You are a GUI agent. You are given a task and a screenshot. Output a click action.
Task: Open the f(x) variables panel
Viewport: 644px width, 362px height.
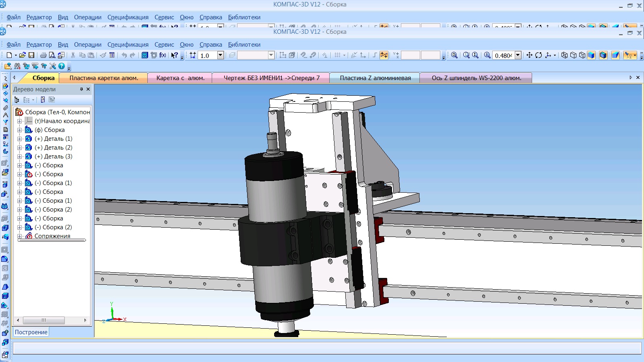pyautogui.click(x=163, y=55)
